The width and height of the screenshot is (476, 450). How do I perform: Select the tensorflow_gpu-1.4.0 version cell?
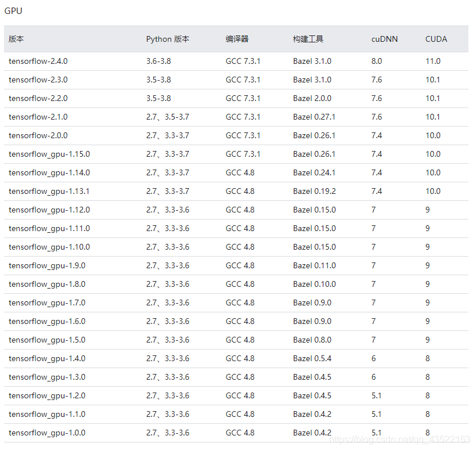point(47,359)
